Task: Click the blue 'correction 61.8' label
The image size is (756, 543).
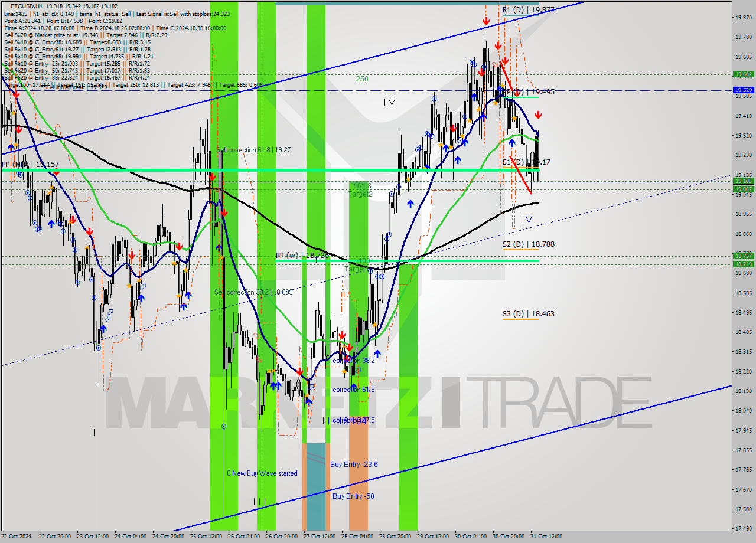Action: pyautogui.click(x=353, y=390)
